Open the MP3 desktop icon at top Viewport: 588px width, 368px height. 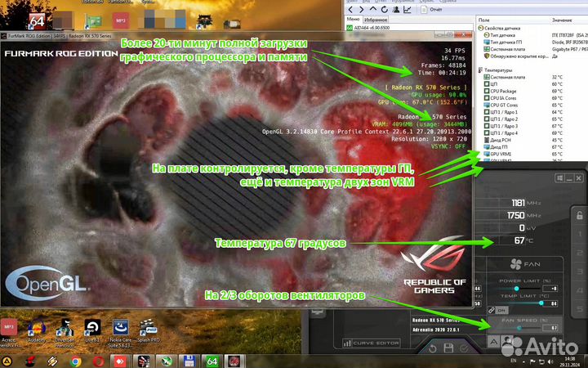(x=120, y=20)
